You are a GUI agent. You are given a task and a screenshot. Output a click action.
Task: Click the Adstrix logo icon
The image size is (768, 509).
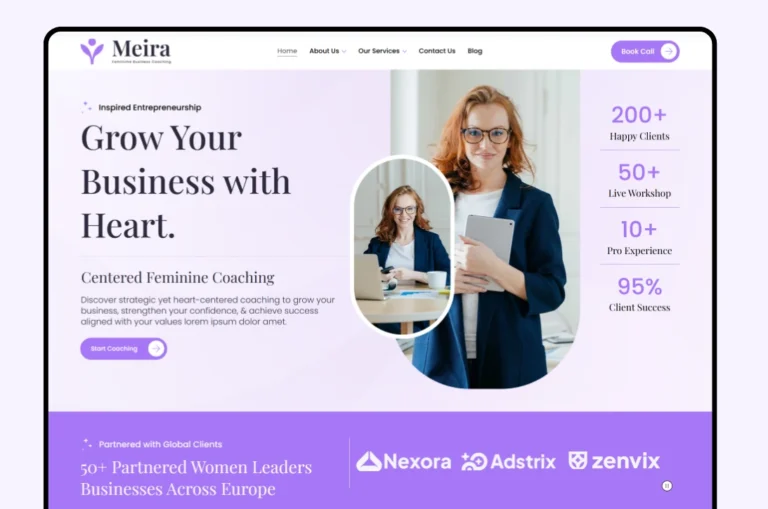474,461
